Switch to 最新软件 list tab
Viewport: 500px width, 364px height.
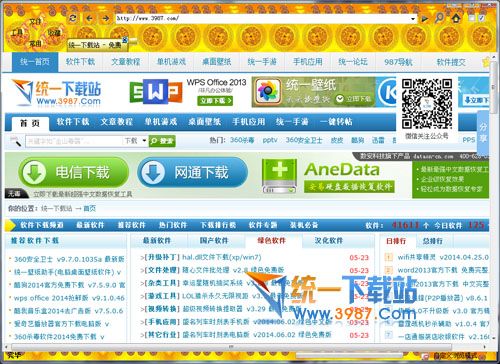tap(157, 241)
